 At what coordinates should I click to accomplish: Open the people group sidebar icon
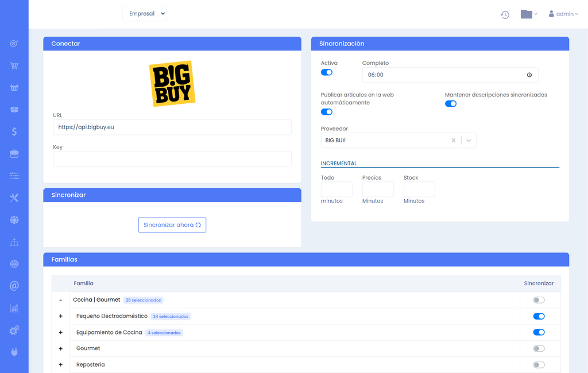(14, 220)
